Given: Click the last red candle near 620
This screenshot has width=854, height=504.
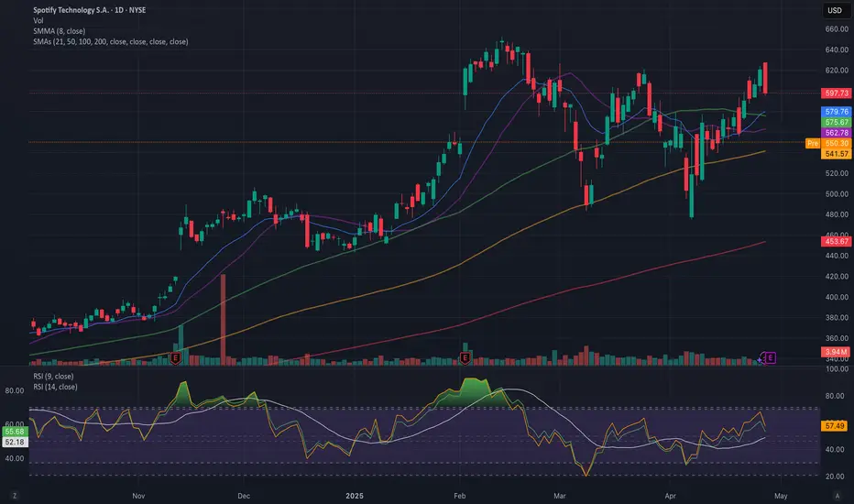Looking at the screenshot, I should point(765,78).
